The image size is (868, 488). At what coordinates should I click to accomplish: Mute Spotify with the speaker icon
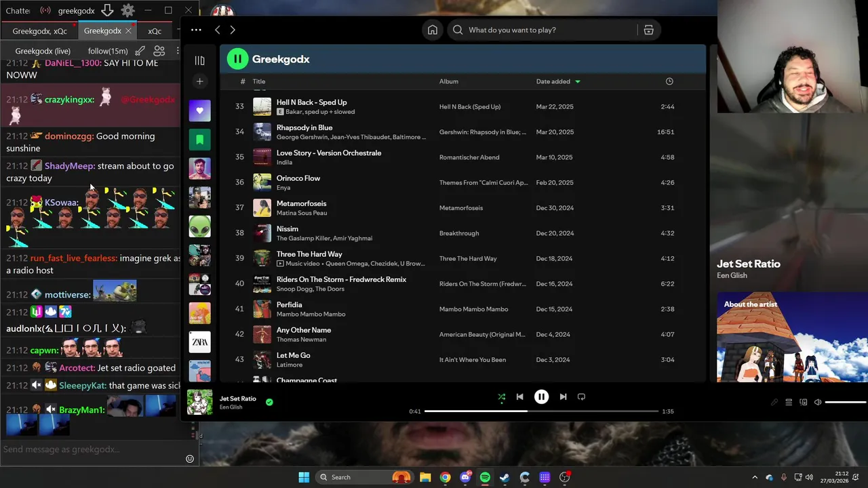818,402
